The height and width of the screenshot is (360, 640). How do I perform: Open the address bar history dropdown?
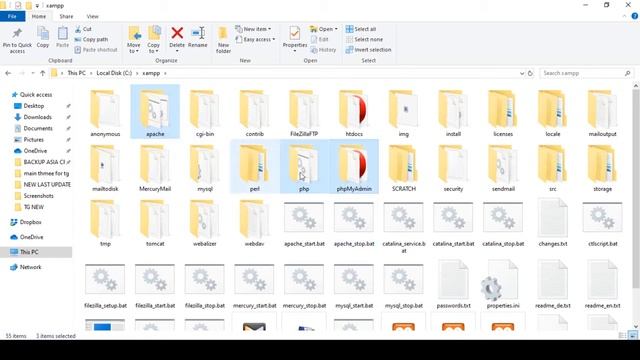pyautogui.click(x=522, y=73)
